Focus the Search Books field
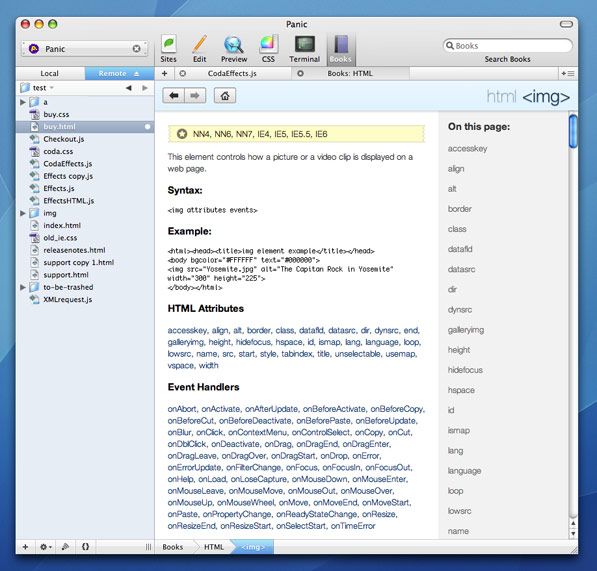The height and width of the screenshot is (571, 597). point(508,46)
